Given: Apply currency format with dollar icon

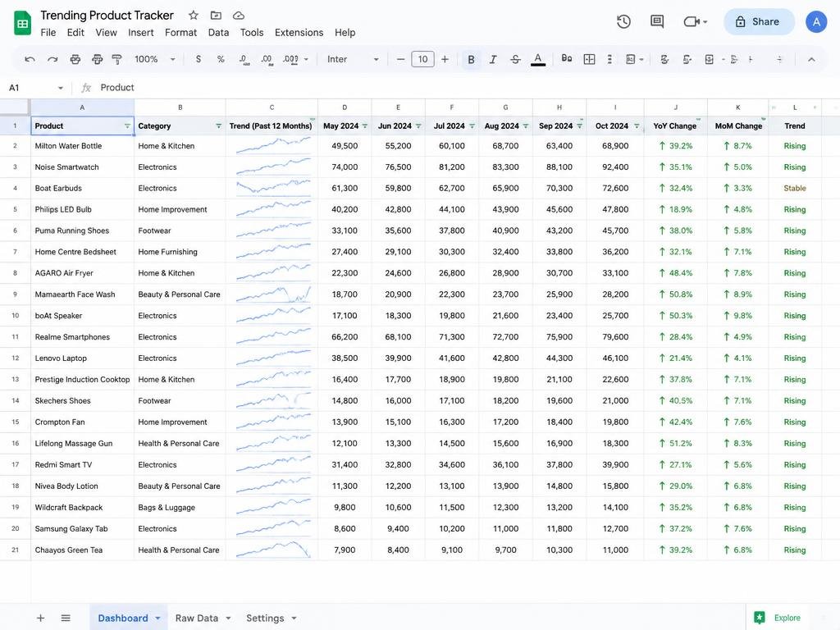Looking at the screenshot, I should coord(199,59).
